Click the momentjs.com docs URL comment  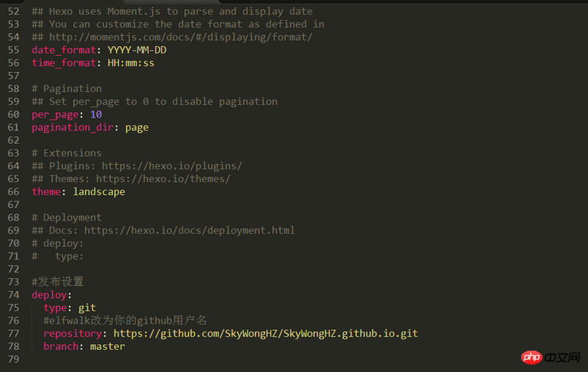[181, 37]
